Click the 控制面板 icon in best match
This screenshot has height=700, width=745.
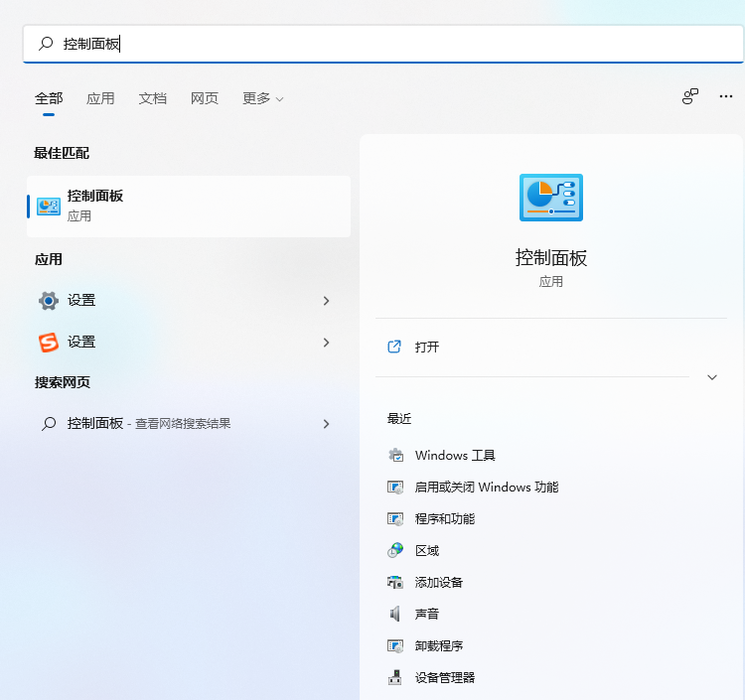[49, 207]
